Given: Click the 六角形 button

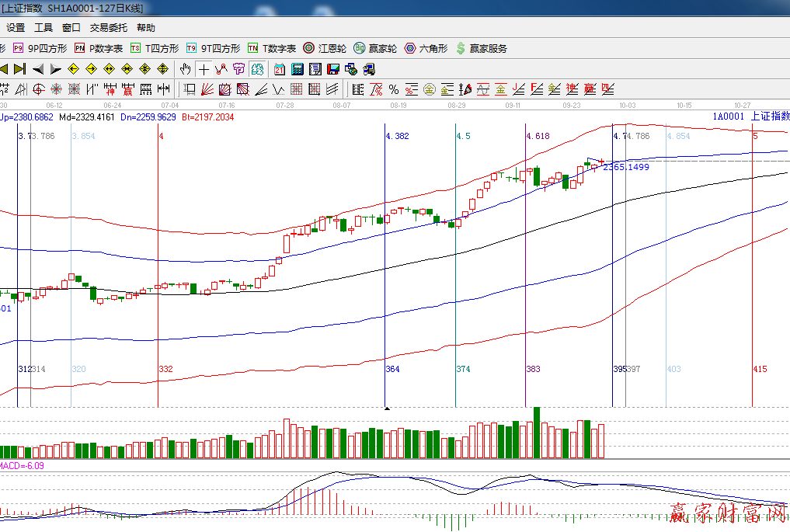Looking at the screenshot, I should pos(426,48).
